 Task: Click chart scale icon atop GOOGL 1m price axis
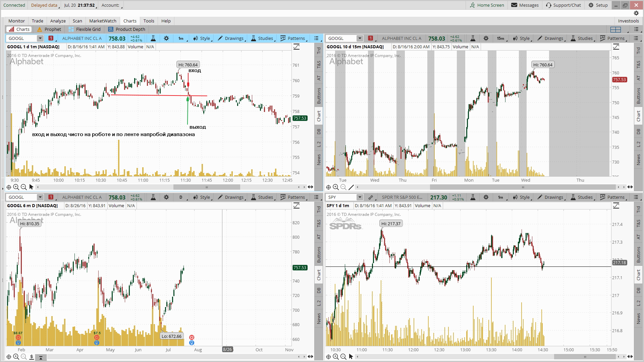[x=297, y=47]
